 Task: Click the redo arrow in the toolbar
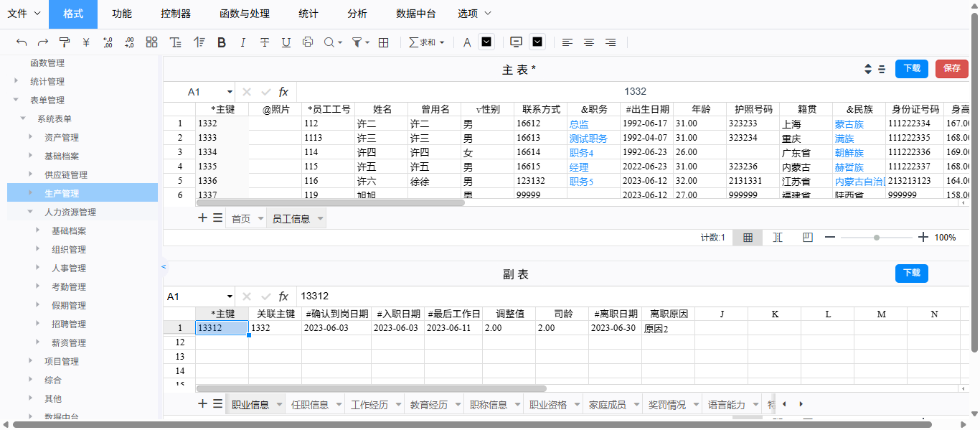pyautogui.click(x=43, y=42)
